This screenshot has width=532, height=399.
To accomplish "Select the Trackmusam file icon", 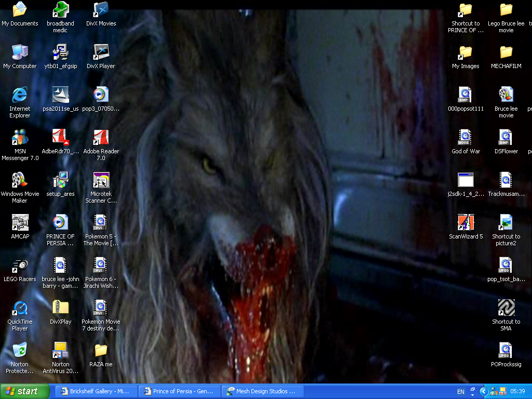I will pyautogui.click(x=506, y=180).
